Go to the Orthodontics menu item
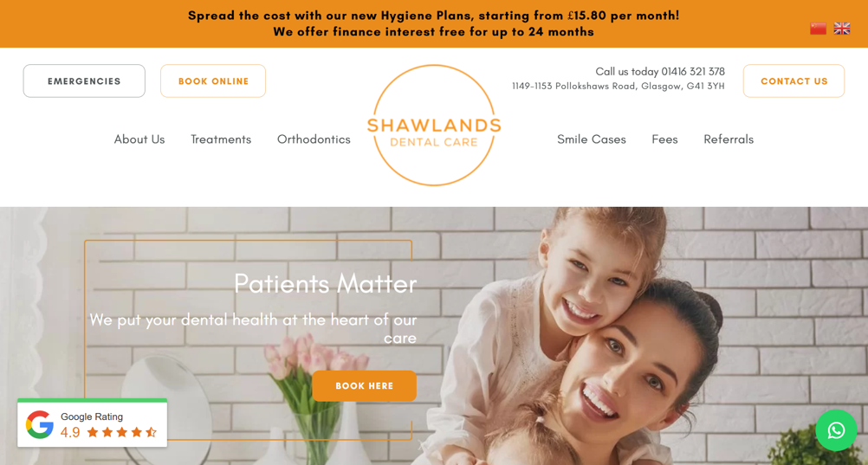868x465 pixels. click(x=314, y=139)
